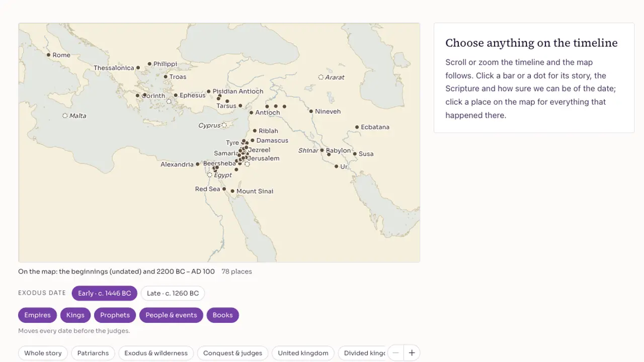Open the dashed Cyprus region marker

point(224,125)
